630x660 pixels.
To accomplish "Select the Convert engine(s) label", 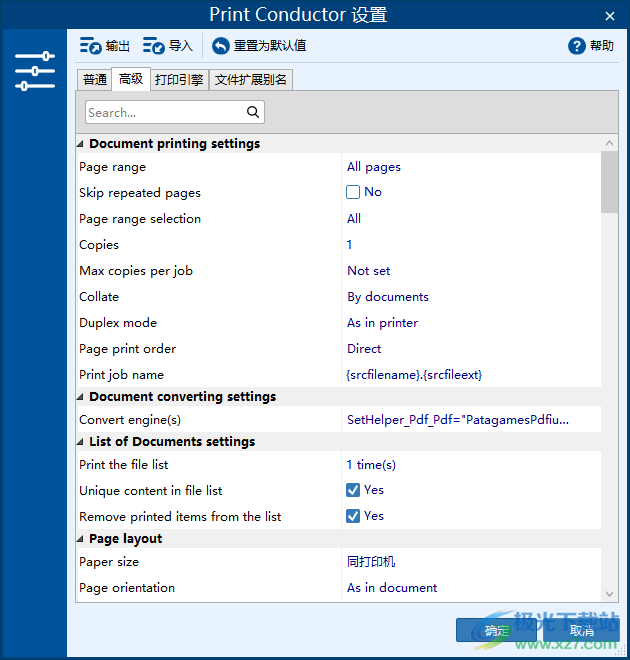I will tap(130, 420).
